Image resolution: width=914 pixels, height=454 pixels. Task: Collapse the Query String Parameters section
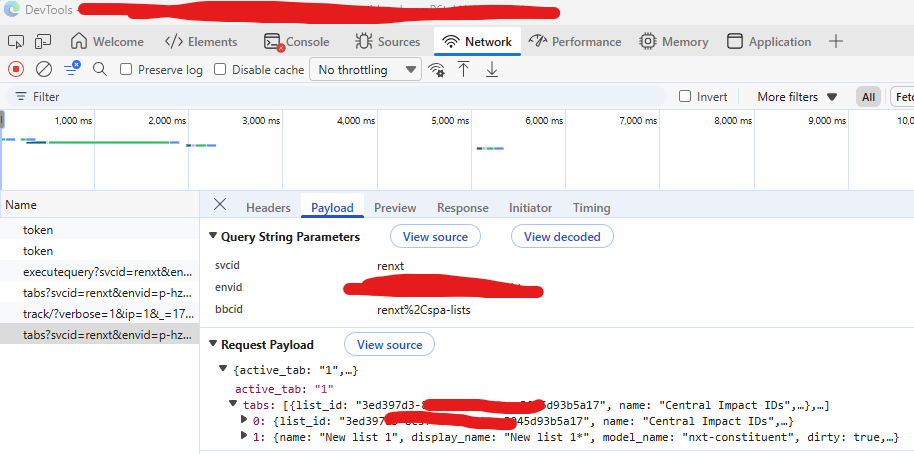(x=213, y=236)
